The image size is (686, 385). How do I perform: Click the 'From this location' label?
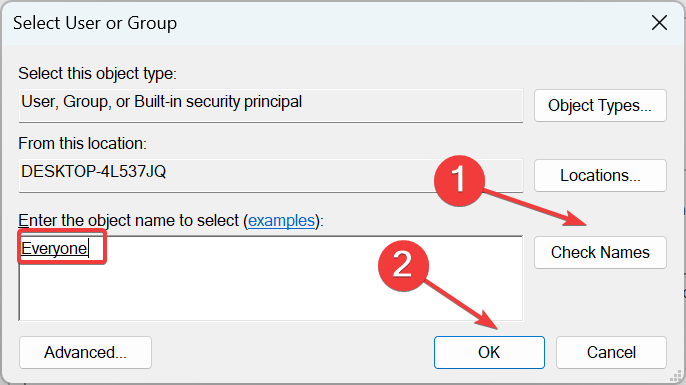[x=82, y=144]
